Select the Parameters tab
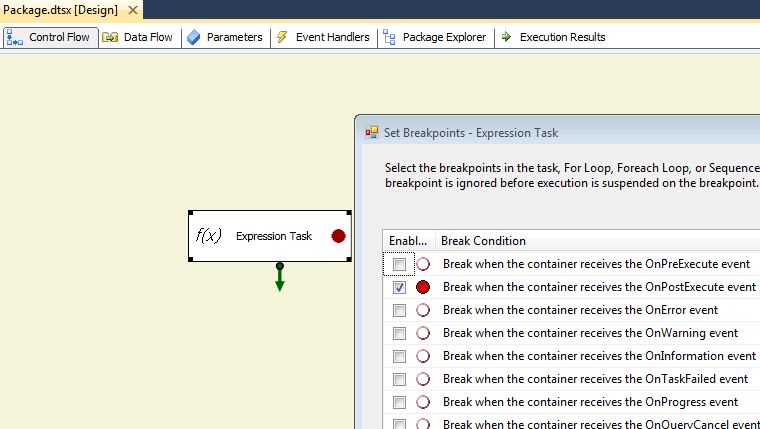This screenshot has height=429, width=760. [x=225, y=37]
